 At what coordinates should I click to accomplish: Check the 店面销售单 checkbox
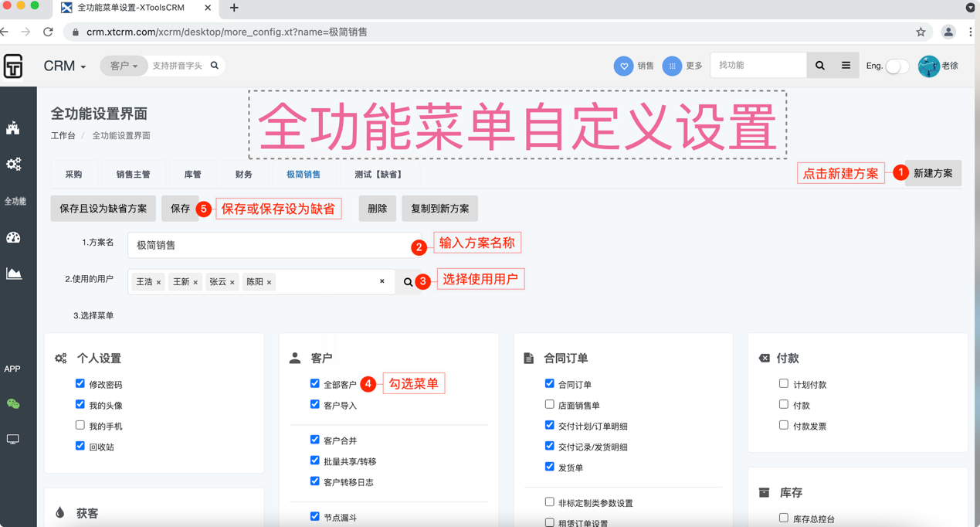550,404
